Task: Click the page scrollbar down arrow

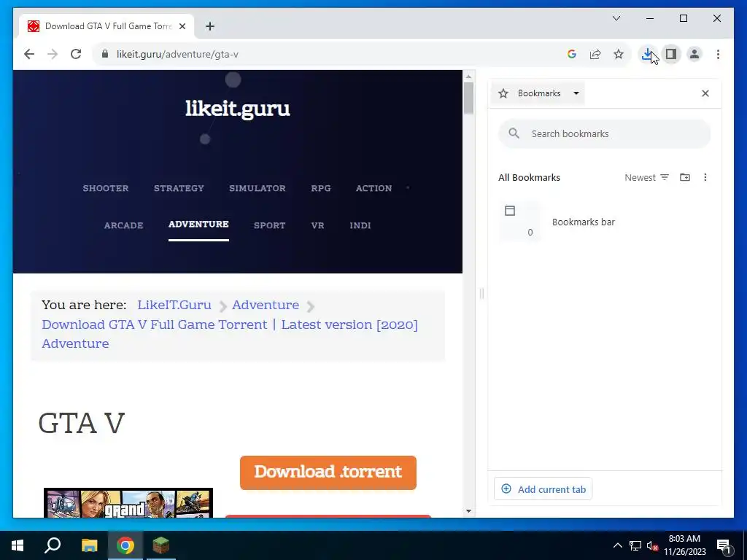Action: 468,511
